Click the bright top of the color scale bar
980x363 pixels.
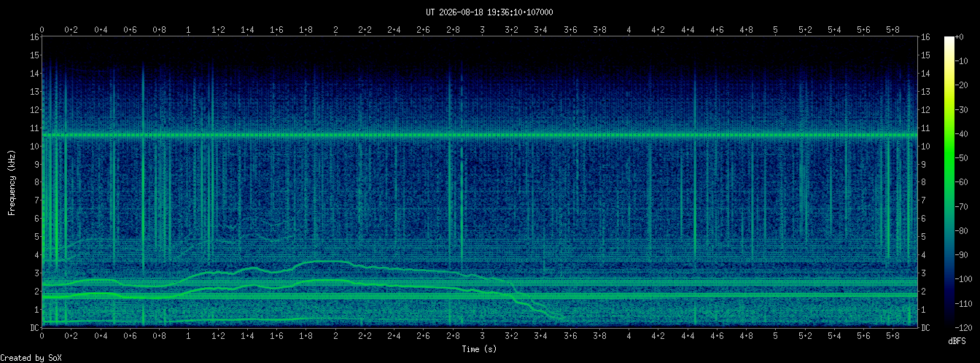949,41
